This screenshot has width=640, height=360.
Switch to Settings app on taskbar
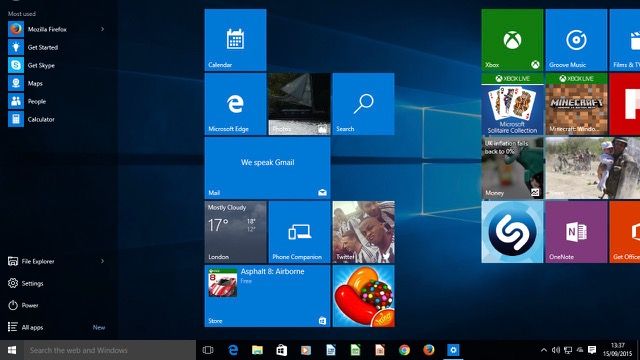coord(453,350)
